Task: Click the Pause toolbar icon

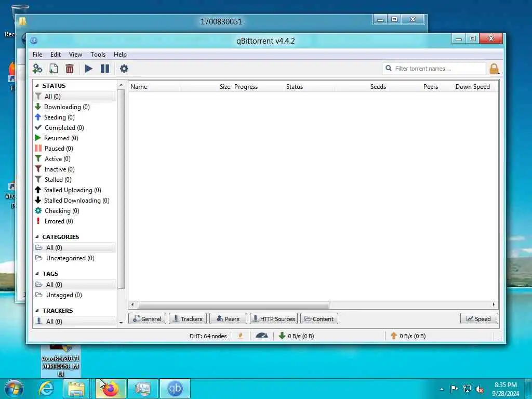Action: [105, 69]
